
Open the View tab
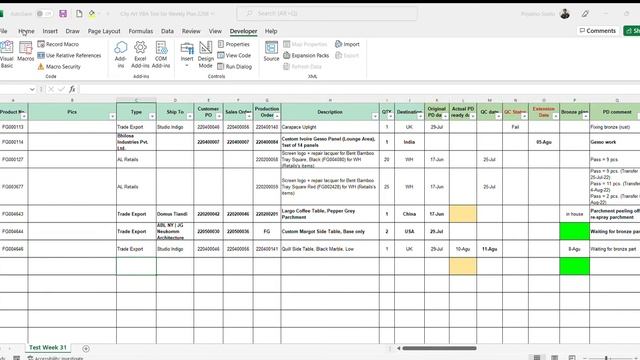[x=215, y=31]
